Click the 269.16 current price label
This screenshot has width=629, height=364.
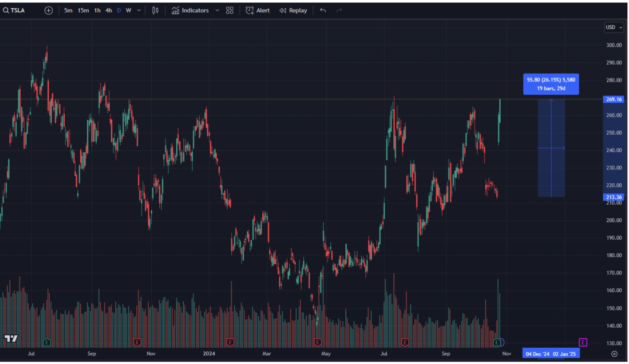tap(614, 99)
